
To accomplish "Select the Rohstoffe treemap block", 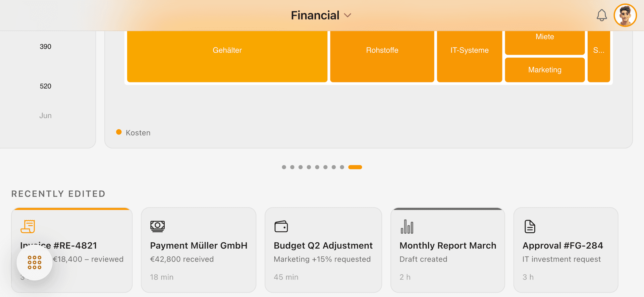I will tap(382, 56).
